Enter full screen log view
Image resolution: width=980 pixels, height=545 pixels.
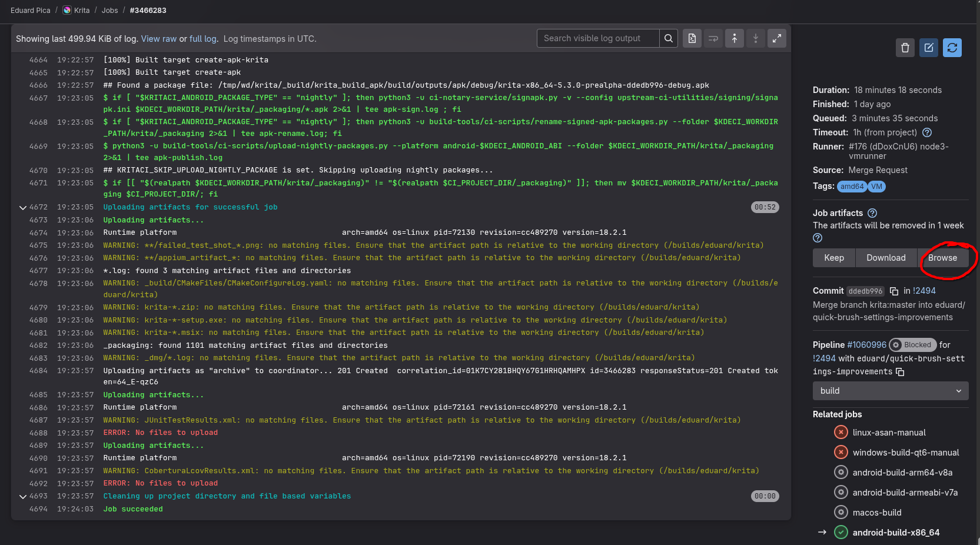click(777, 38)
